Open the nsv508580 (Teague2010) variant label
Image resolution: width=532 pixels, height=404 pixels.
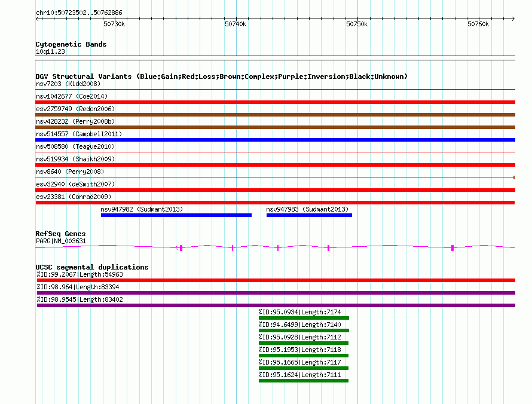click(x=75, y=146)
